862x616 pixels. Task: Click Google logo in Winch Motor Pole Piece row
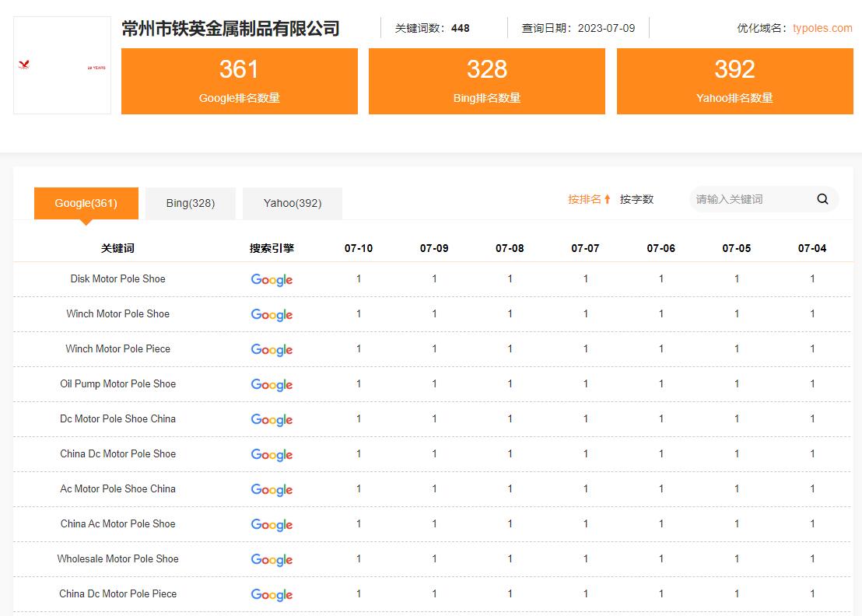point(272,350)
